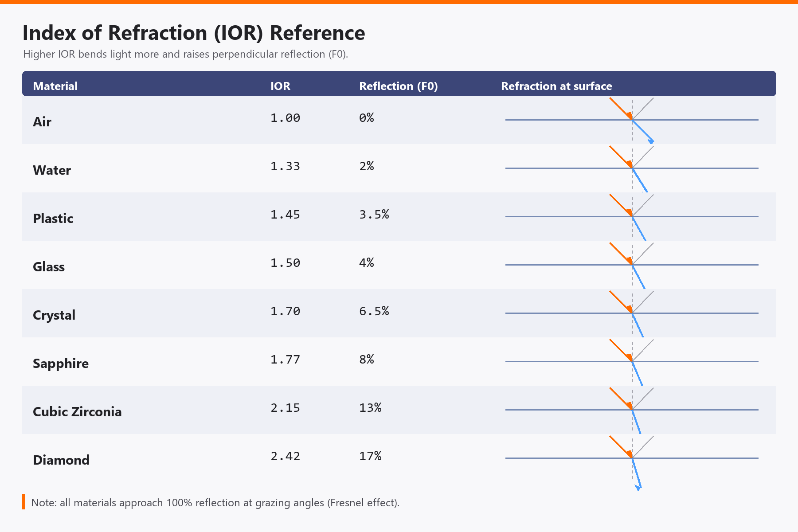Click the IOR value 2.15
The width and height of the screenshot is (798, 532).
(x=286, y=408)
